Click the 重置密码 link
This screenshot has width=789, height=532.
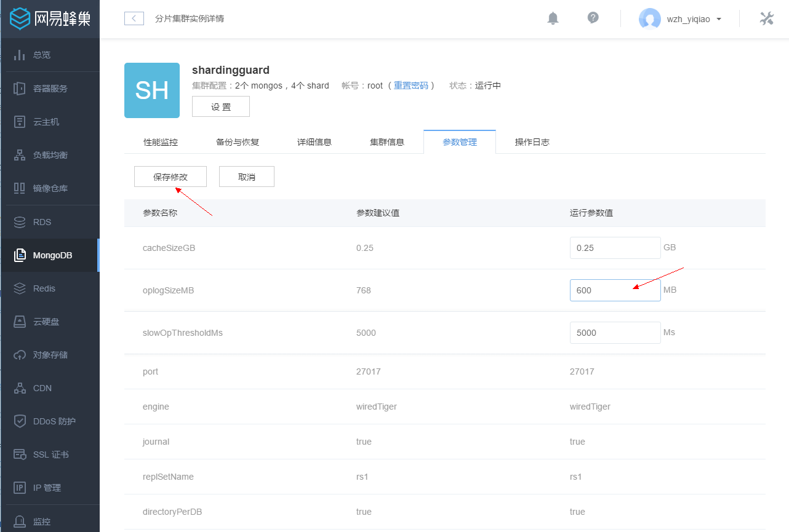click(411, 85)
